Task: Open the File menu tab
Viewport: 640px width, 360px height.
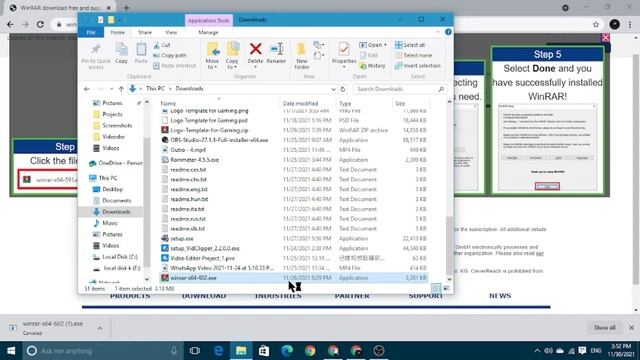Action: (x=91, y=32)
